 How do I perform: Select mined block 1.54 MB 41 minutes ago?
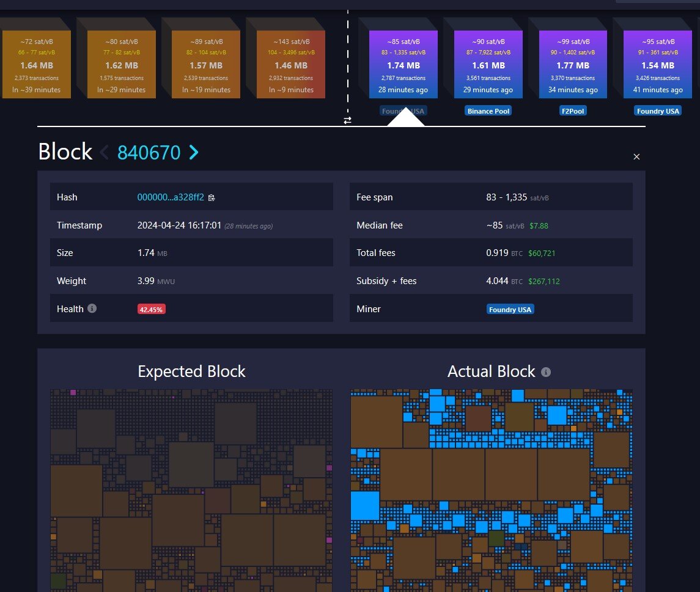658,64
